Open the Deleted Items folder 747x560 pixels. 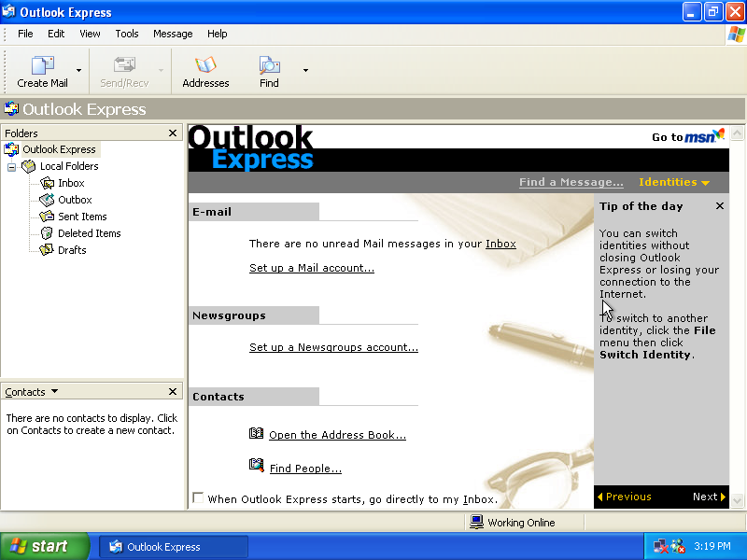point(88,233)
